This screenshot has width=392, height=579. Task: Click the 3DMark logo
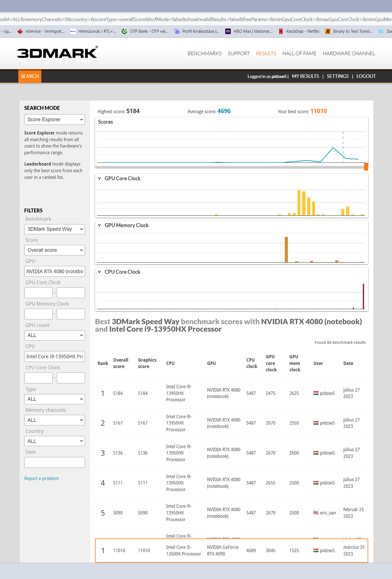point(57,52)
